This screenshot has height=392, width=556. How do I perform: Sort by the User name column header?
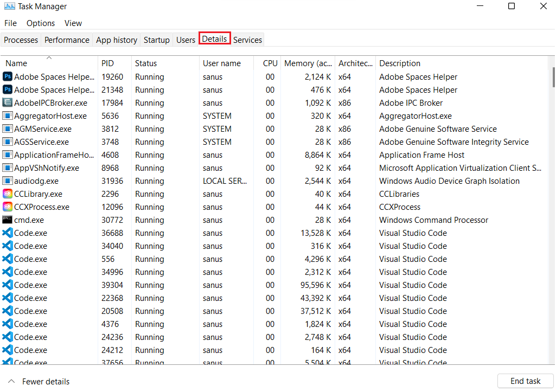[226, 63]
